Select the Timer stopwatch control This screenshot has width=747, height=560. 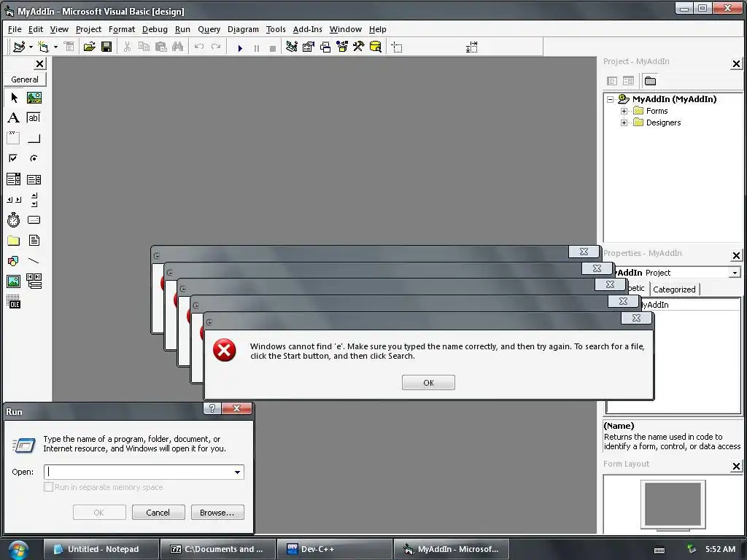14,219
